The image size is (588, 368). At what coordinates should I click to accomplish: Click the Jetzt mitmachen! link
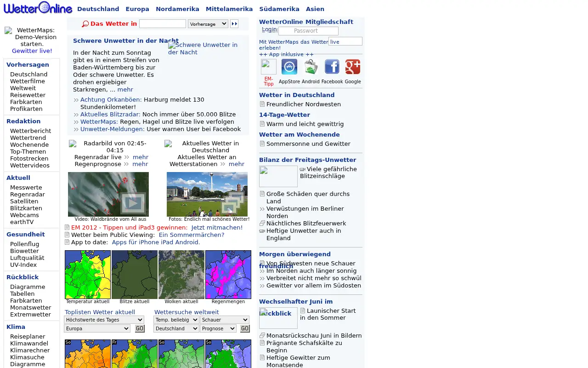pos(217,228)
